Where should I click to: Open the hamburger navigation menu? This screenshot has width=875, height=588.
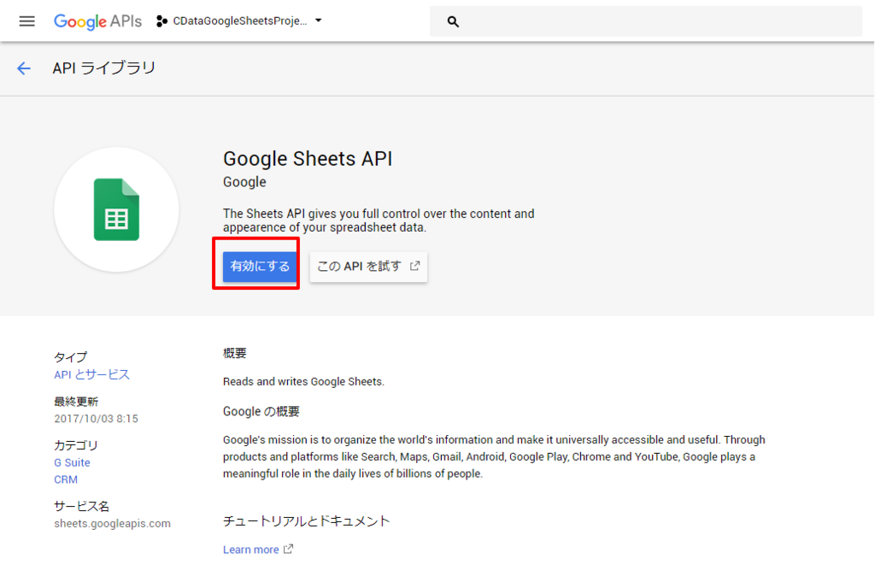(27, 21)
